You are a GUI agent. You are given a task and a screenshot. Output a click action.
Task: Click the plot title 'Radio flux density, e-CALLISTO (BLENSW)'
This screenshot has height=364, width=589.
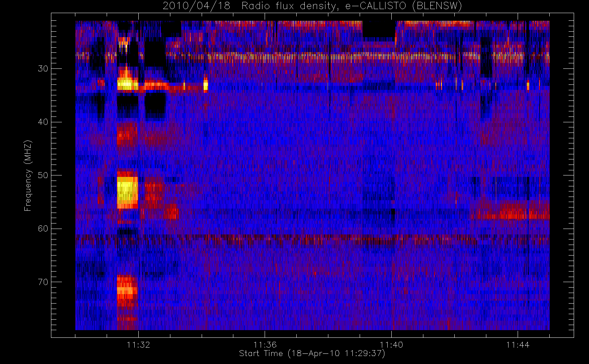coord(352,6)
